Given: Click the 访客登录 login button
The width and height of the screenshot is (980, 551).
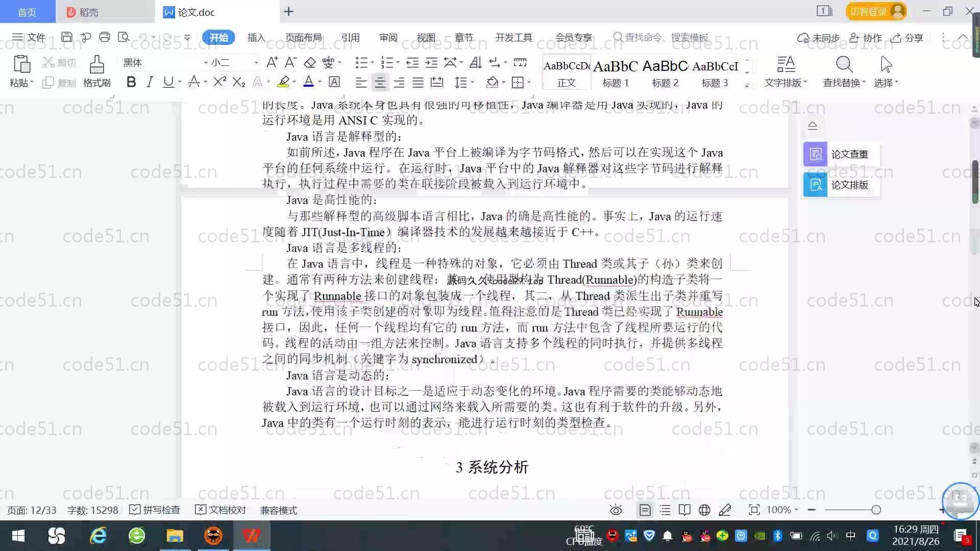Looking at the screenshot, I should (876, 11).
